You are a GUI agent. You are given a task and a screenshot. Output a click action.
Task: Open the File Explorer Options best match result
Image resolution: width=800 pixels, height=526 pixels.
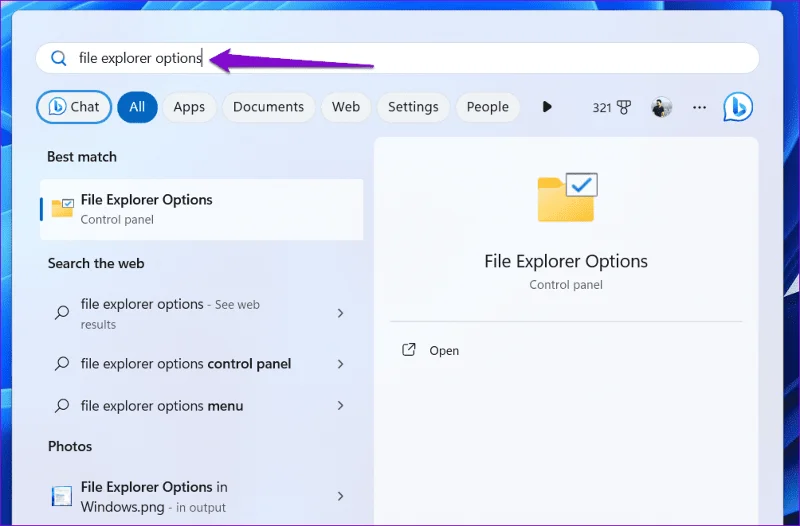pyautogui.click(x=202, y=210)
